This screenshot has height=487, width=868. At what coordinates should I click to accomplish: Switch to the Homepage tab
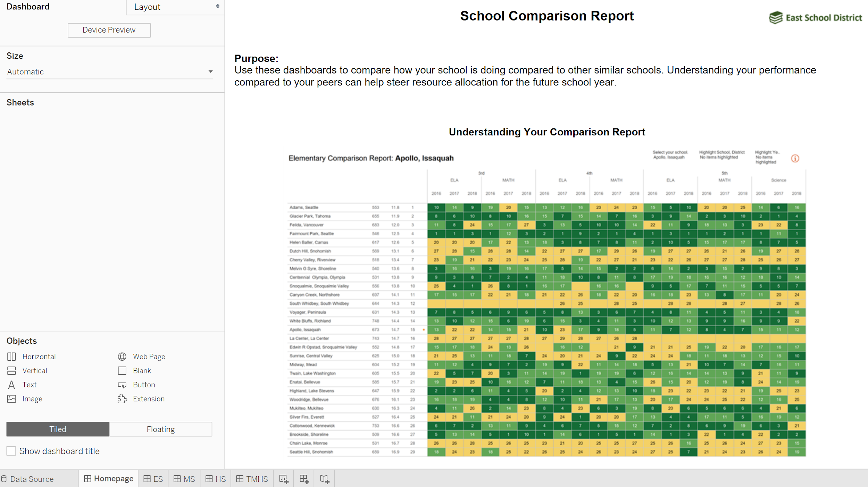click(x=108, y=479)
